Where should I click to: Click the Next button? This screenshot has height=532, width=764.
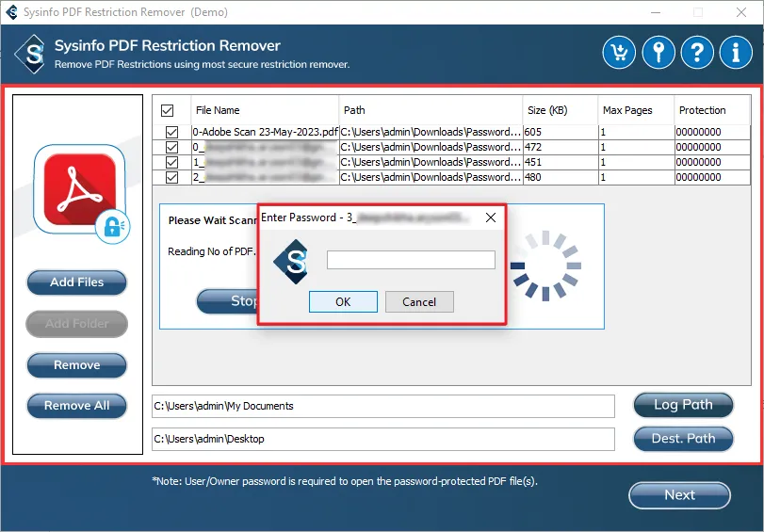[680, 495]
